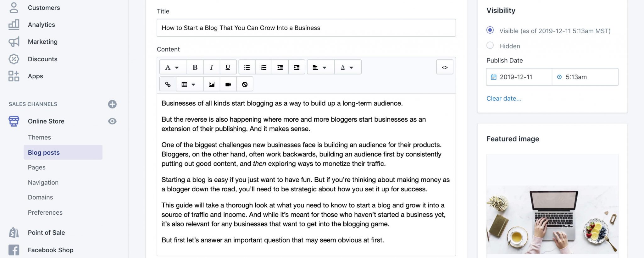View online store via eye icon
Image resolution: width=644 pixels, height=258 pixels.
tap(112, 121)
